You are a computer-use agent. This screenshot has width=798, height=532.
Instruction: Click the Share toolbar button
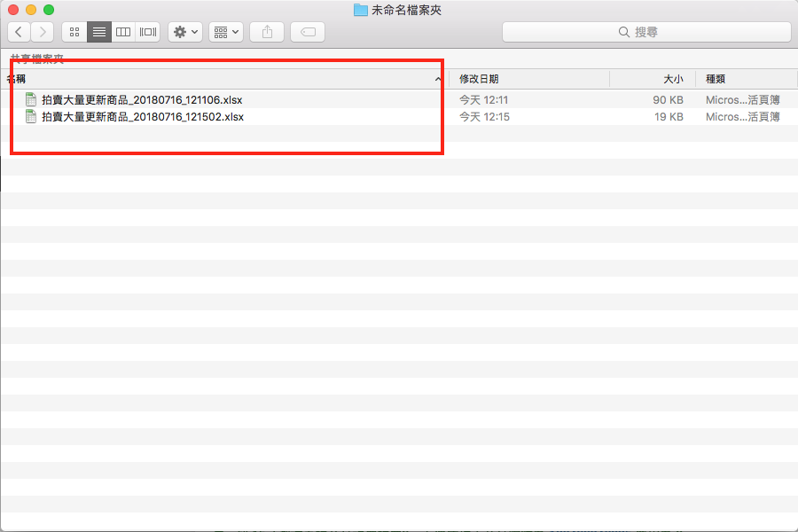click(267, 32)
